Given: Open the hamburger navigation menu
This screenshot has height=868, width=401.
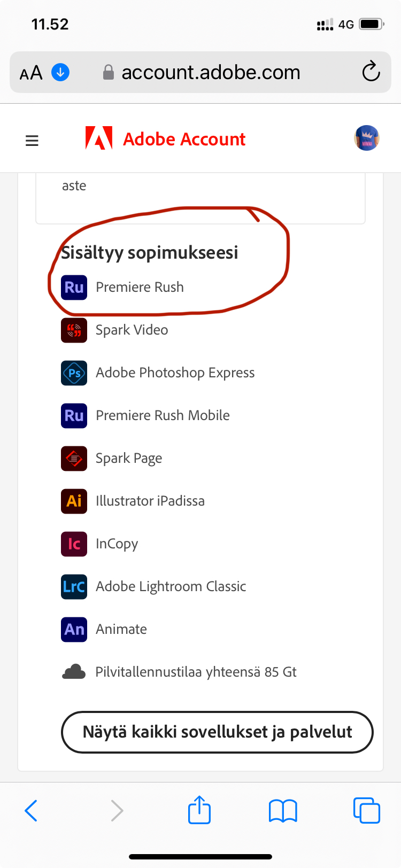Looking at the screenshot, I should [32, 141].
